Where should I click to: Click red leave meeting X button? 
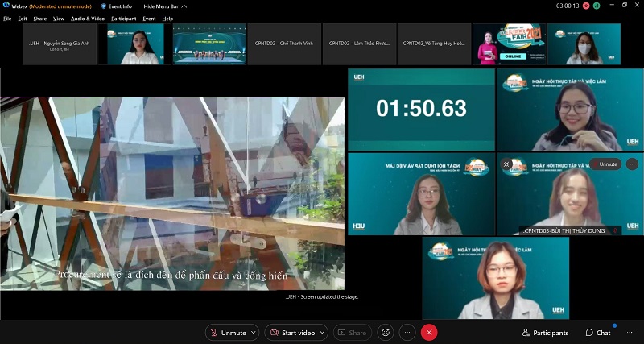click(429, 333)
